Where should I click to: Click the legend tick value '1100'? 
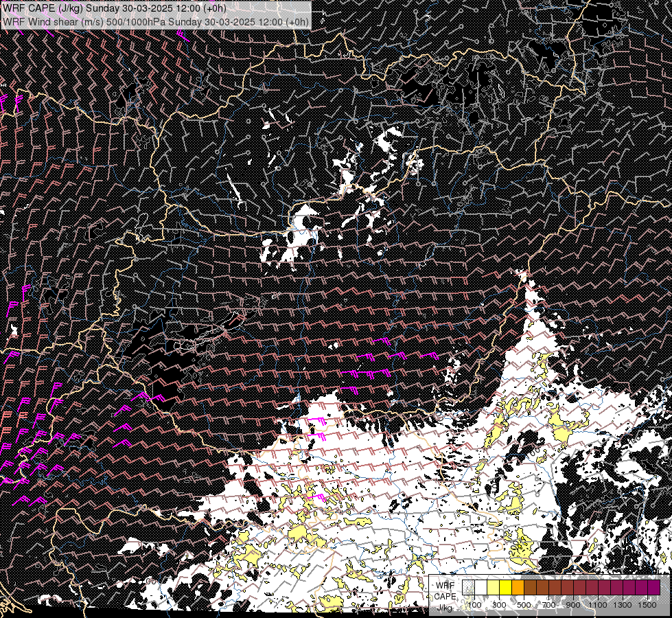pos(598,605)
